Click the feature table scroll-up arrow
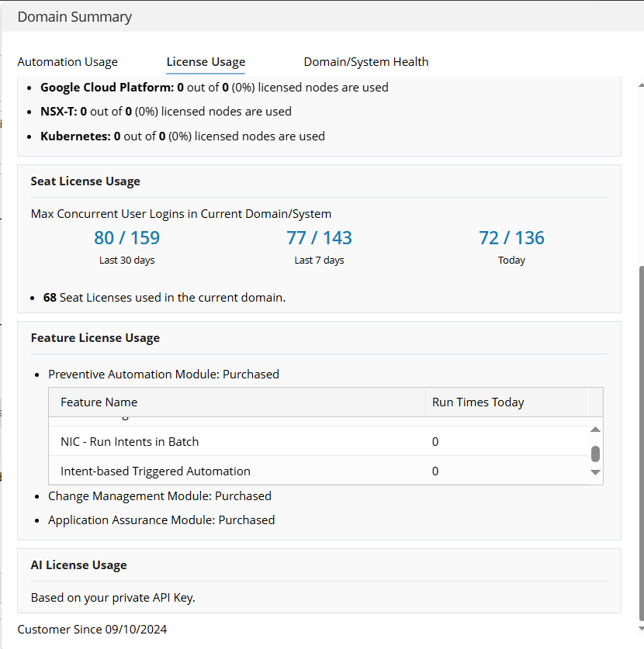 coord(595,430)
